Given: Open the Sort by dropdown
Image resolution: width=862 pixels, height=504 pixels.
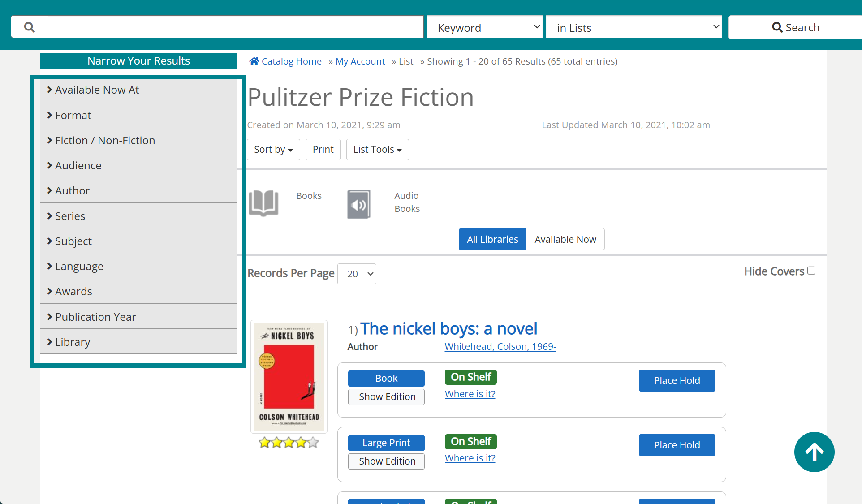Looking at the screenshot, I should pyautogui.click(x=273, y=150).
